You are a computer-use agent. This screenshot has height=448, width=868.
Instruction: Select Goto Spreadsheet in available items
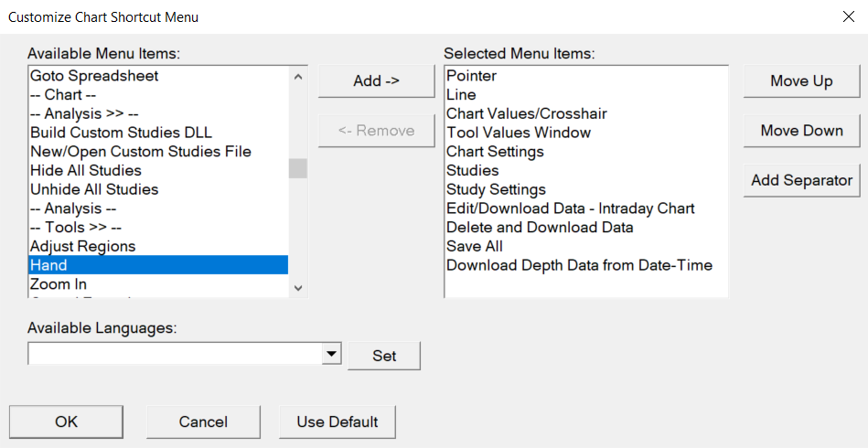(94, 76)
